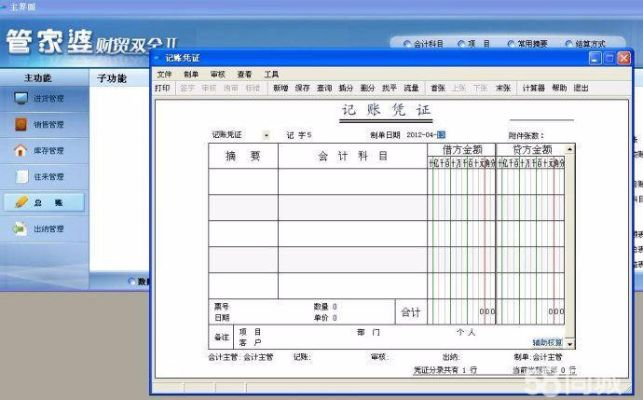Go to last voucher with 末张
The width and height of the screenshot is (643, 400).
503,88
